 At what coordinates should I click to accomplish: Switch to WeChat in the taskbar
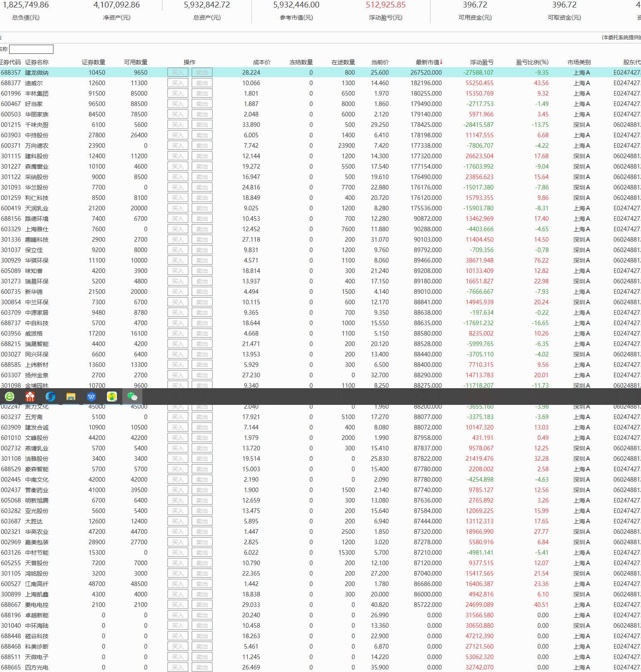pos(132,397)
